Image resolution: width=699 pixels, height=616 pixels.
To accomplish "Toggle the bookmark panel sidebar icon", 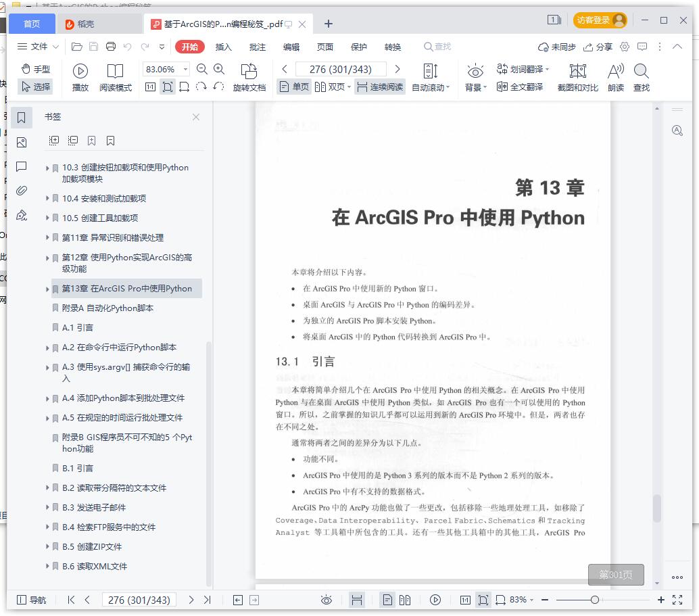I will (x=22, y=118).
